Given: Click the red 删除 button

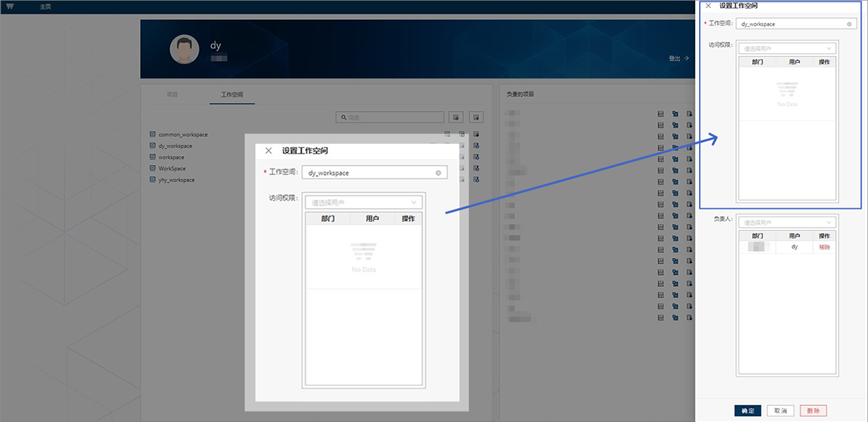Looking at the screenshot, I should (x=813, y=411).
